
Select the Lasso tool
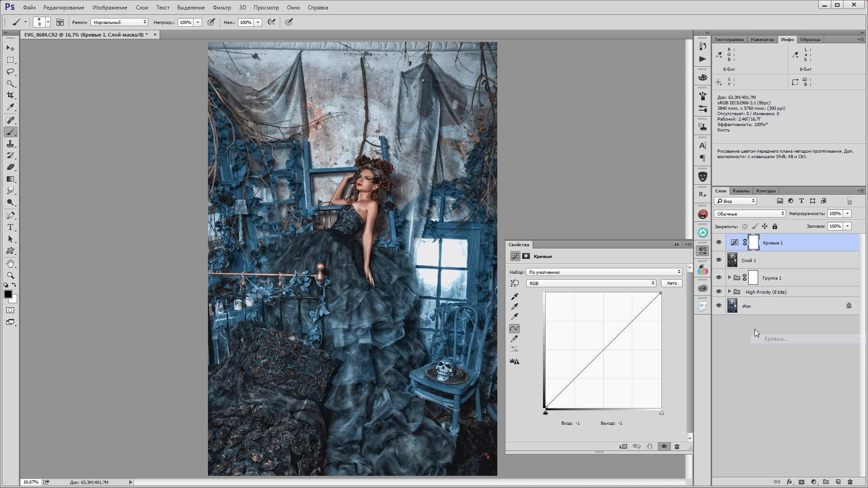(10, 72)
